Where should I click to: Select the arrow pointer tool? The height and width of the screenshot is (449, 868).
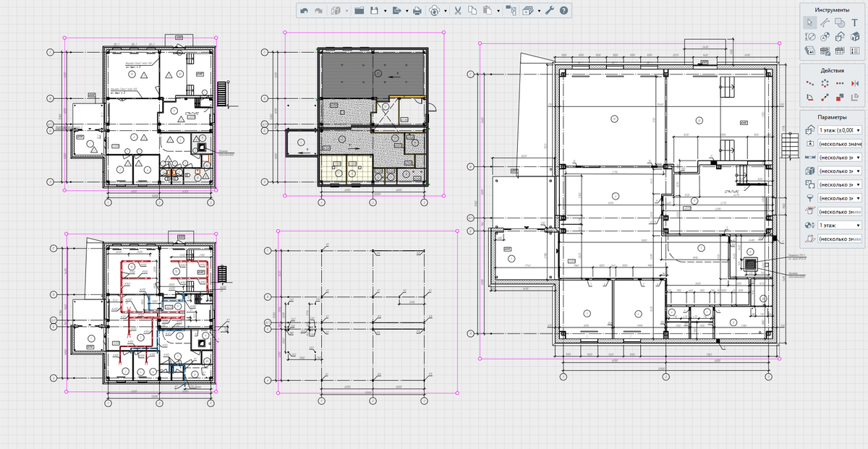coord(810,22)
